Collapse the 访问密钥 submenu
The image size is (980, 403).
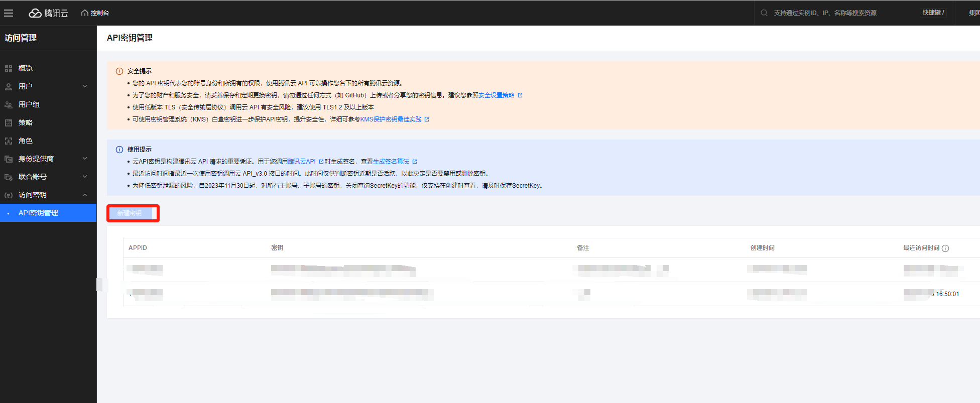tap(85, 195)
